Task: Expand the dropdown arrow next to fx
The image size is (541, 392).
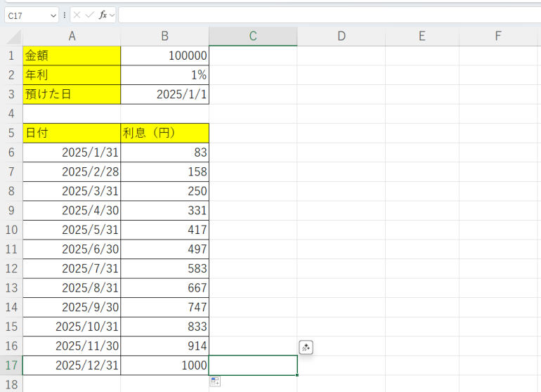Action: tap(112, 15)
